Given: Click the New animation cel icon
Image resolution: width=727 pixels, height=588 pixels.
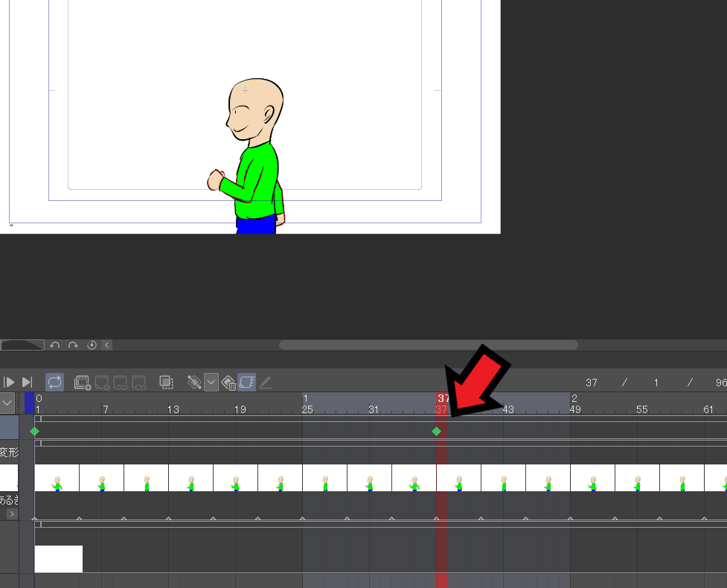Looking at the screenshot, I should pos(102,383).
